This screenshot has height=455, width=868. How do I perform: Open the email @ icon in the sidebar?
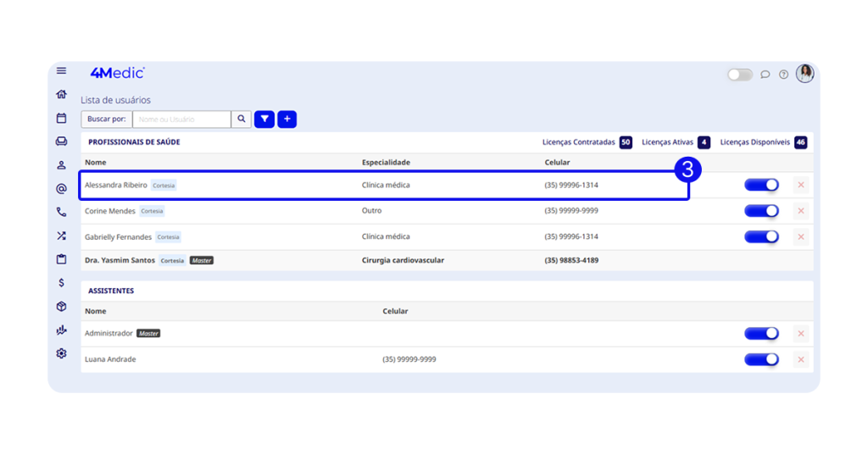click(61, 189)
